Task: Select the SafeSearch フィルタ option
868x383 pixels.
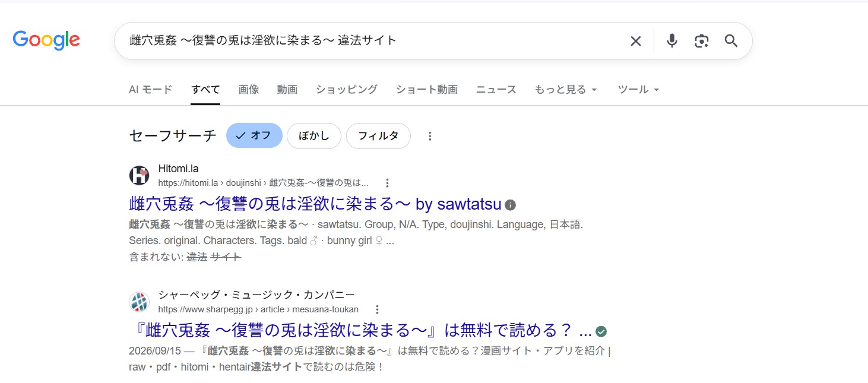Action: 378,135
